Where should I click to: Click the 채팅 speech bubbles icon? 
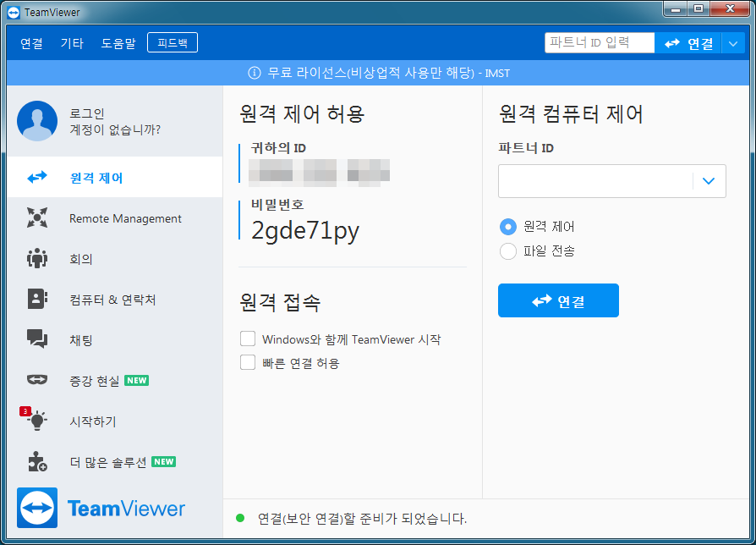(x=37, y=339)
